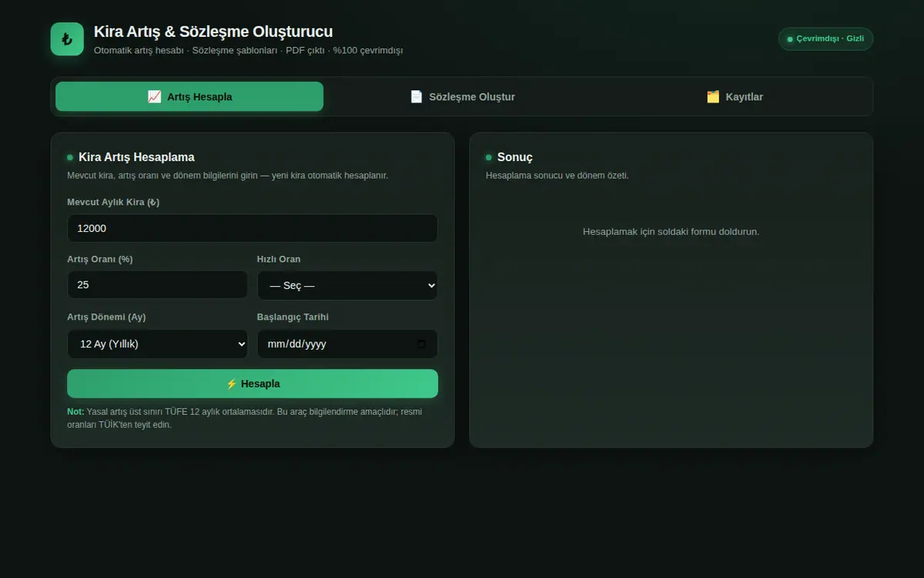Click the 'Hızlı Oran' label
This screenshot has height=578, width=924.
click(279, 259)
